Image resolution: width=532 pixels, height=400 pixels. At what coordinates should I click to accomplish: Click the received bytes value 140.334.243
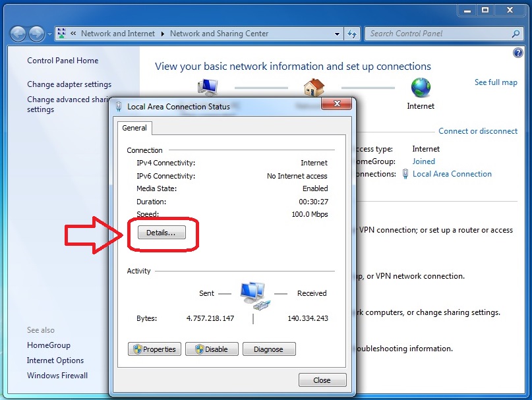[308, 318]
